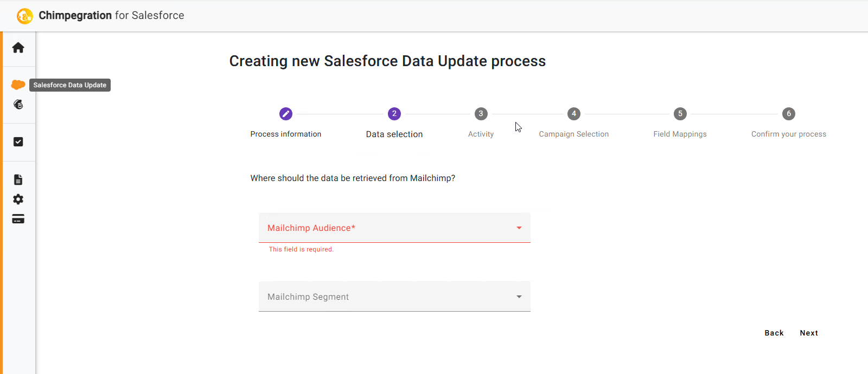Click step 4 circle in stepper
The image size is (868, 374).
[x=574, y=114]
